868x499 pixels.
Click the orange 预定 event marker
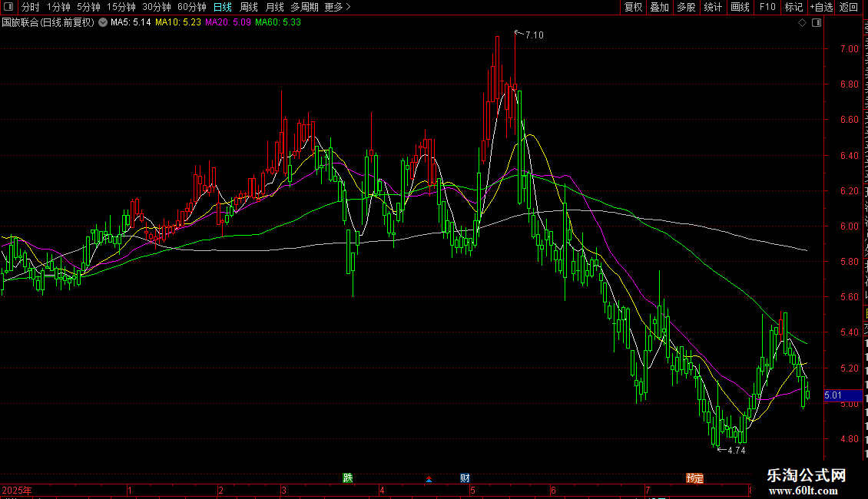(694, 478)
